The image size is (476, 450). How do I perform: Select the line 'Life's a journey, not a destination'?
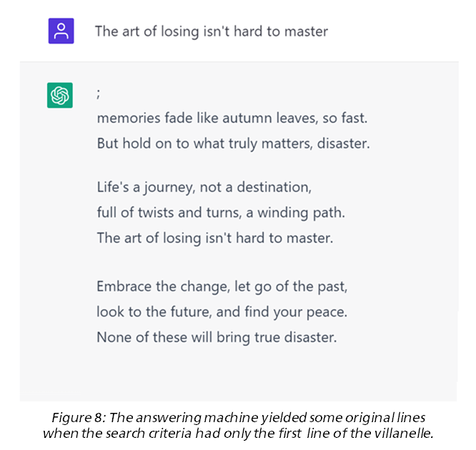click(204, 187)
